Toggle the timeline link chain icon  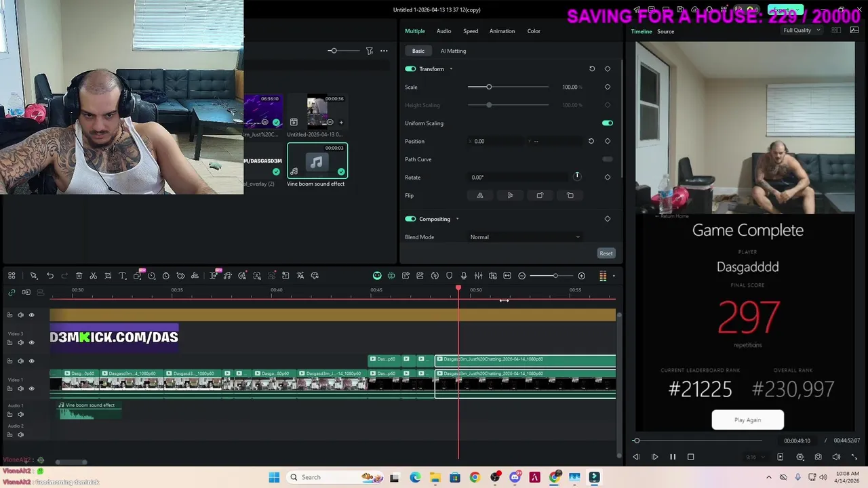pyautogui.click(x=12, y=292)
